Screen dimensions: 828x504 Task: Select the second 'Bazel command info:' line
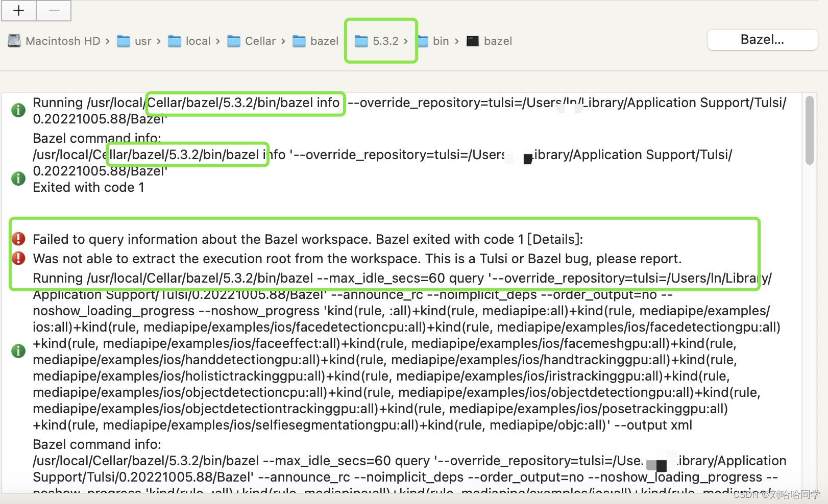[97, 444]
